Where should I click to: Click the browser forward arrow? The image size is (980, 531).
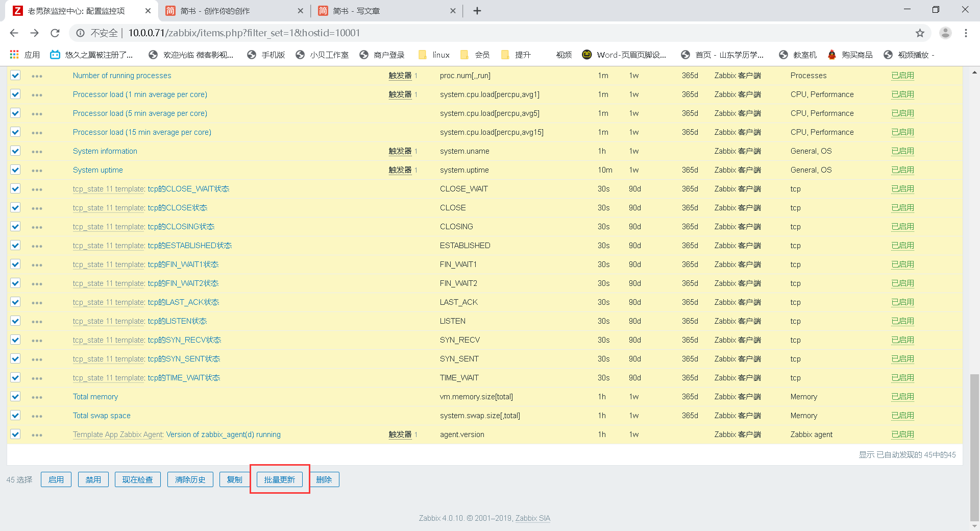[x=34, y=33]
